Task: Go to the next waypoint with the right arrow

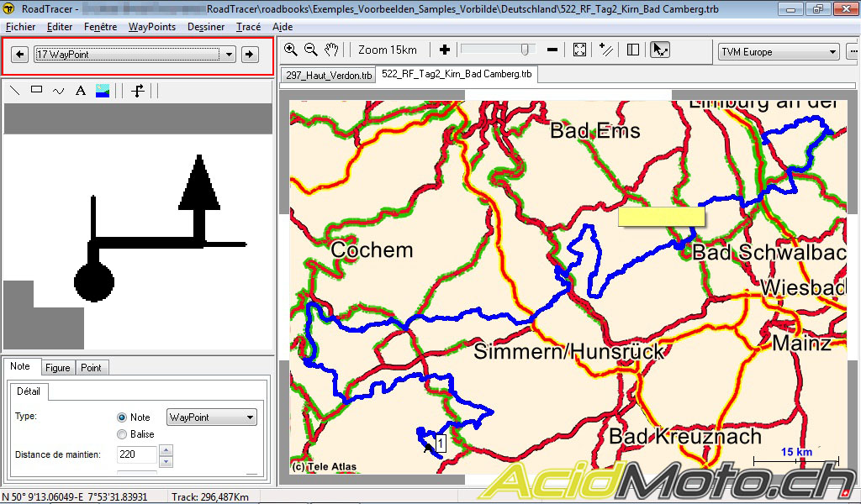Action: coord(250,55)
